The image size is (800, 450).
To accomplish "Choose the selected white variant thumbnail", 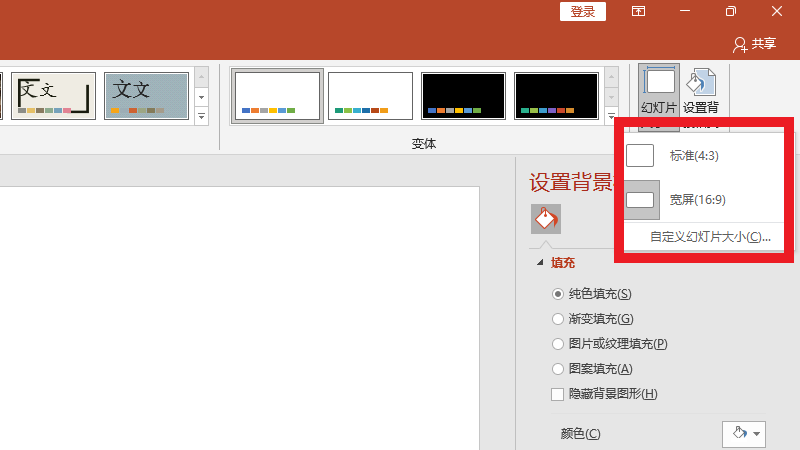I will point(277,96).
